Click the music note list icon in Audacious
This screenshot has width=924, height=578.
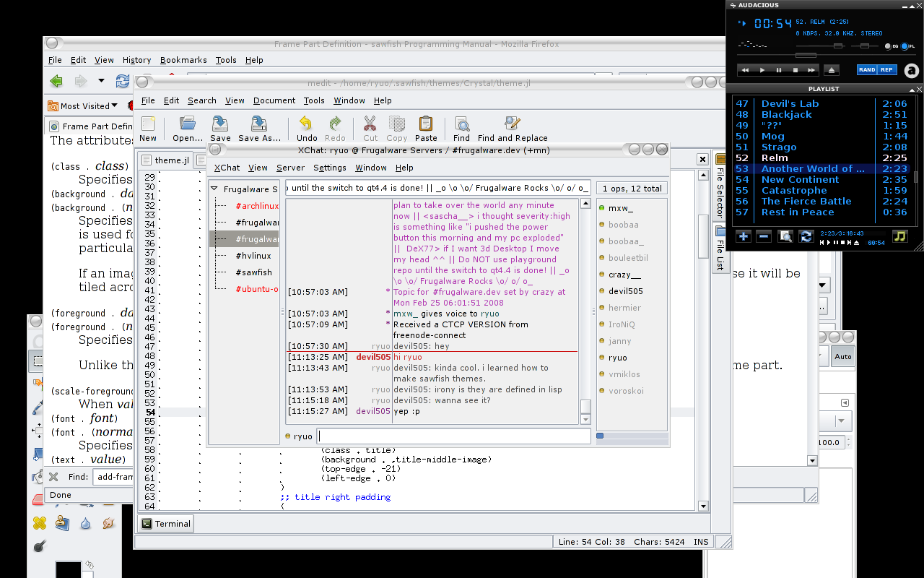[x=899, y=236]
